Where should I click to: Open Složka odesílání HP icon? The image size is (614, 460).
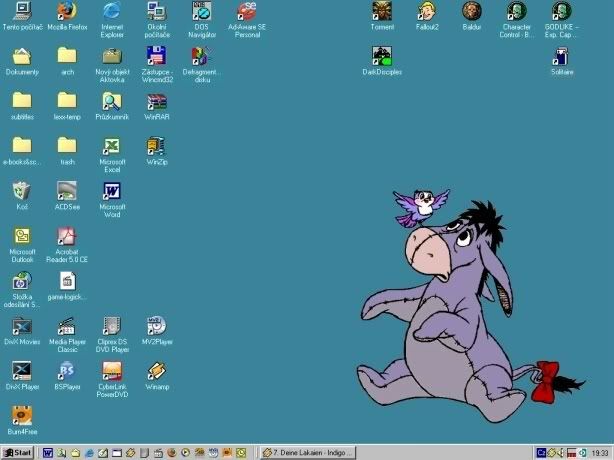[22, 290]
